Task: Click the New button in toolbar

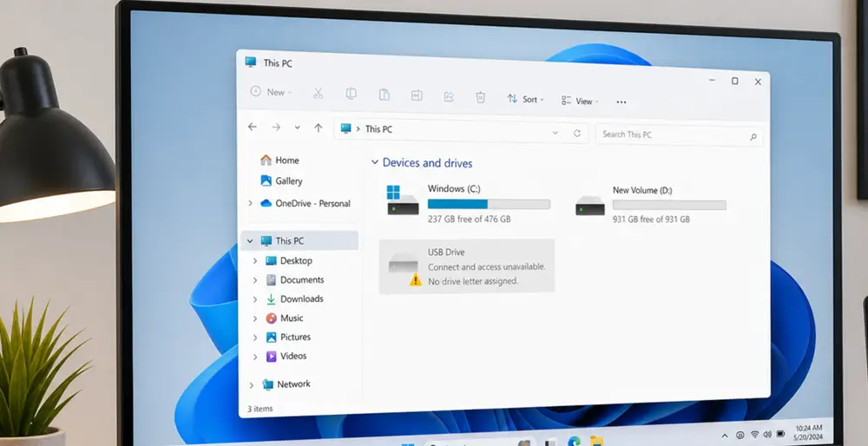Action: click(x=271, y=92)
